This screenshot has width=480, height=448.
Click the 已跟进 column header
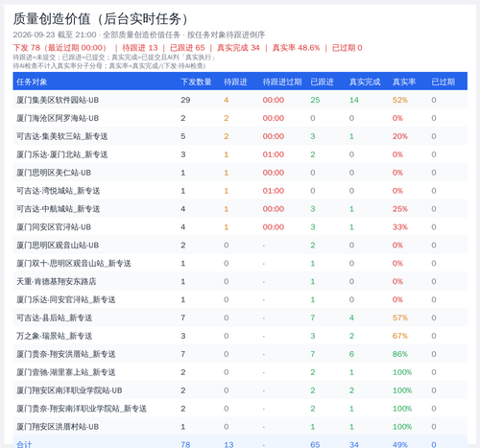[322, 82]
